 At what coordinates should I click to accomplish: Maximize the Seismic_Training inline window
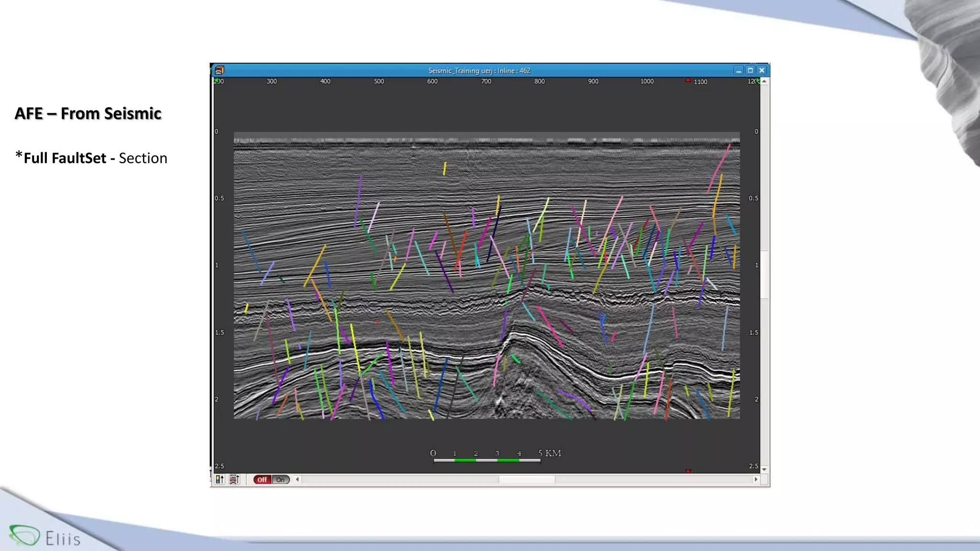[750, 70]
